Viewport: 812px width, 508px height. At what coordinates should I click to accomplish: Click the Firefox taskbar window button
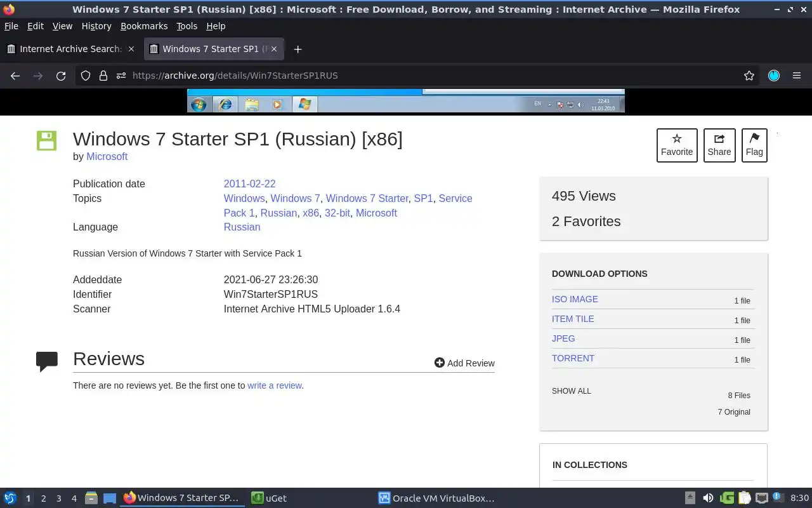181,498
